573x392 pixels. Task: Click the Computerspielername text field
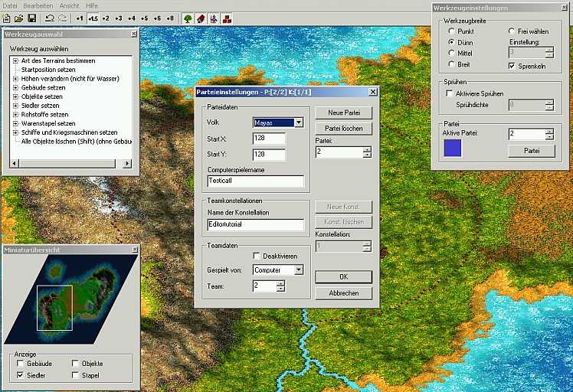(255, 181)
